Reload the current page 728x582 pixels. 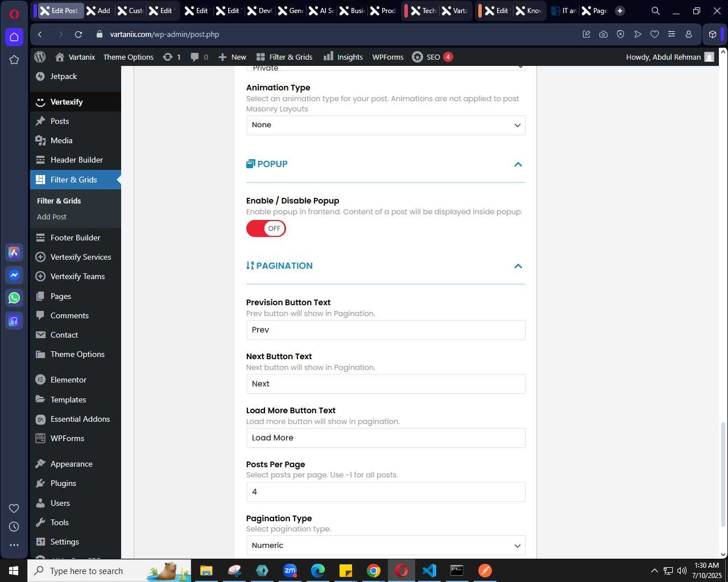(78, 35)
